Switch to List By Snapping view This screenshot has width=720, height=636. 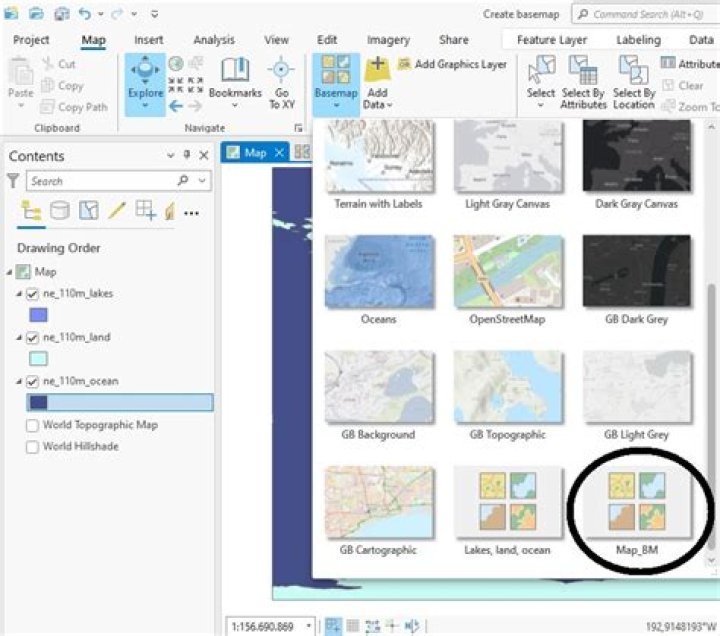146,211
